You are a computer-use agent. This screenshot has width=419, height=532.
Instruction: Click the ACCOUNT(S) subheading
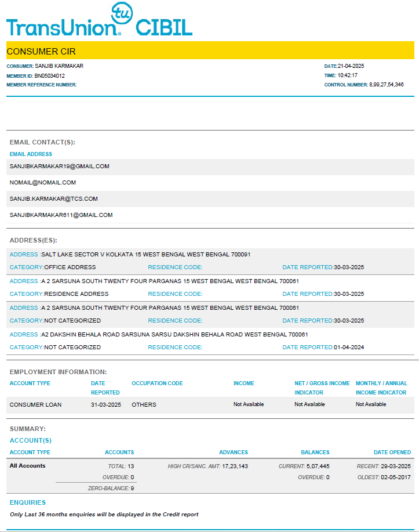pyautogui.click(x=31, y=440)
